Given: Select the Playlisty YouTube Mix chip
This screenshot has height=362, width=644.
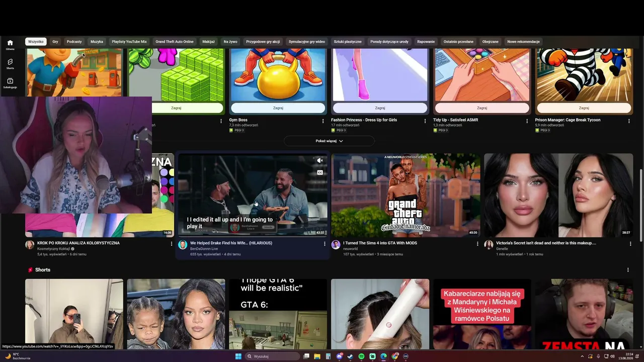Looking at the screenshot, I should tap(129, 42).
